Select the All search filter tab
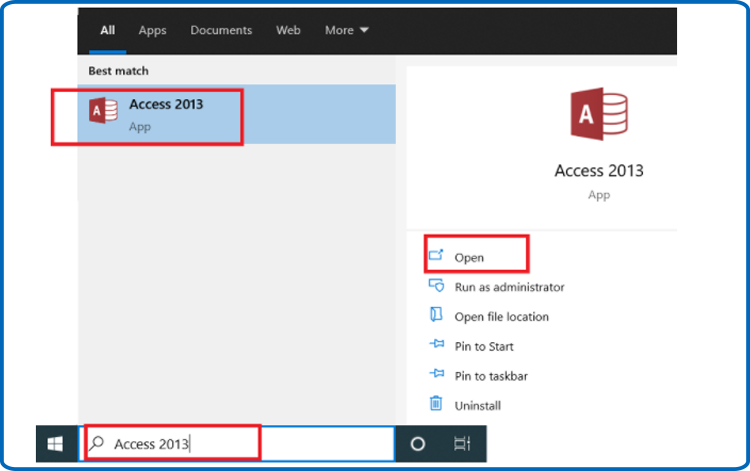Viewport: 750px width, 471px height. (108, 30)
